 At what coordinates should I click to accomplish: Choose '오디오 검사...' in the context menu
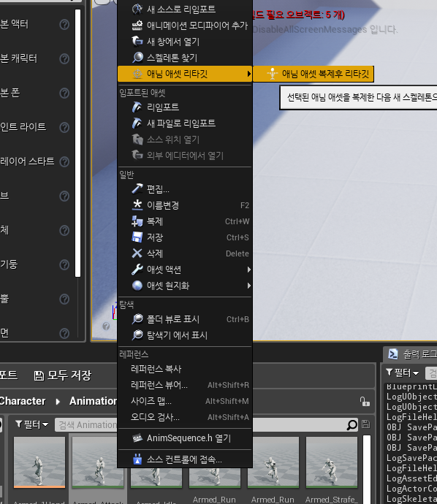click(185, 417)
